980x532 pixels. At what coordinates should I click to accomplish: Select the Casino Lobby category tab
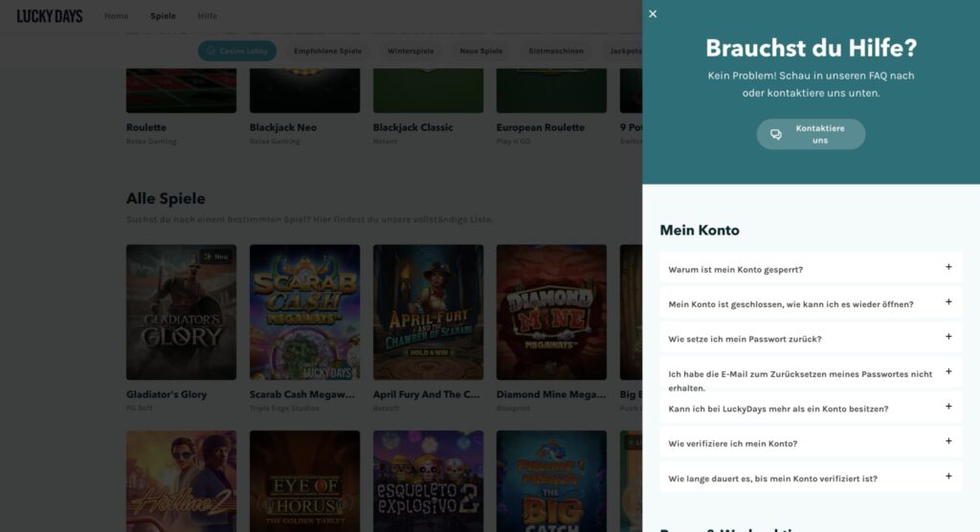point(237,51)
